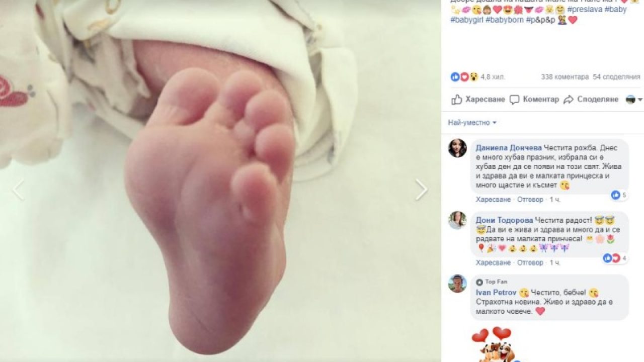Click the left arrow for the previous photo
Viewport: 644px width, 362px height.
tap(18, 190)
